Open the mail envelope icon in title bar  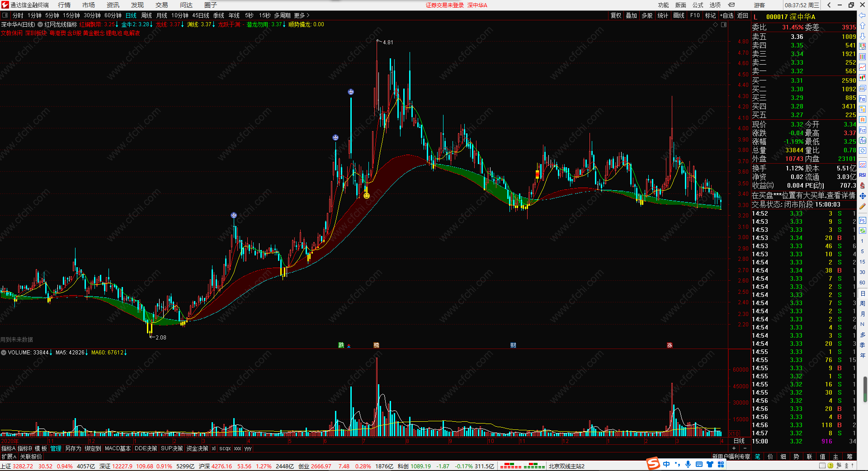click(x=731, y=5)
